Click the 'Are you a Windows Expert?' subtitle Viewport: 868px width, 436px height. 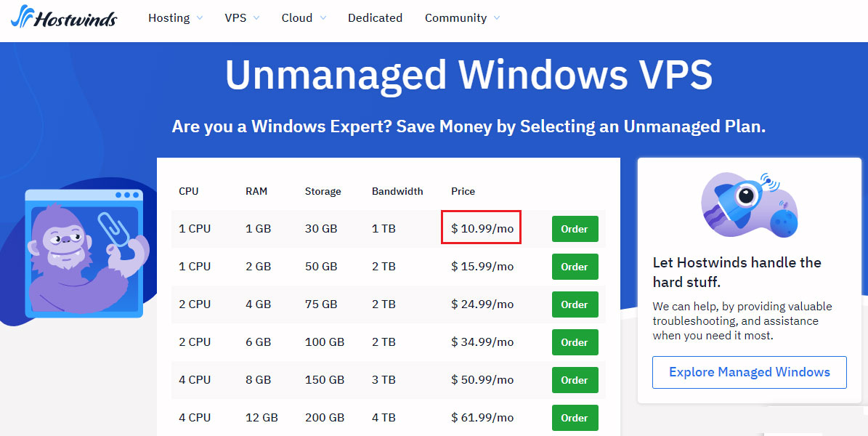pyautogui.click(x=469, y=126)
